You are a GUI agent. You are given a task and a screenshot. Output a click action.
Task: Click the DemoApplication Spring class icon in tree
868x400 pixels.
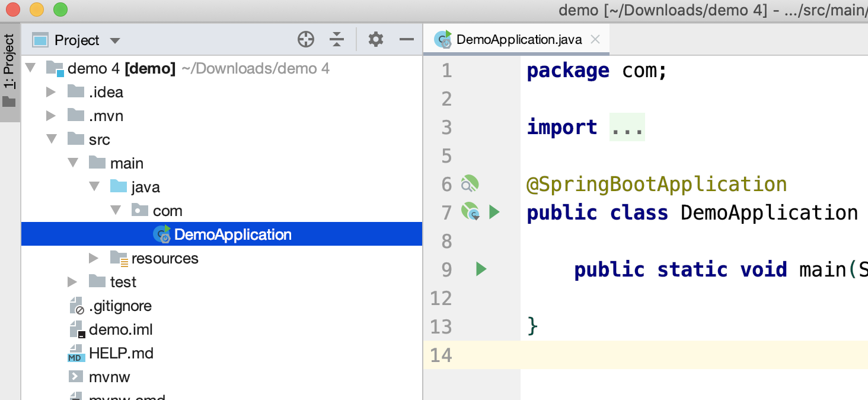point(162,234)
